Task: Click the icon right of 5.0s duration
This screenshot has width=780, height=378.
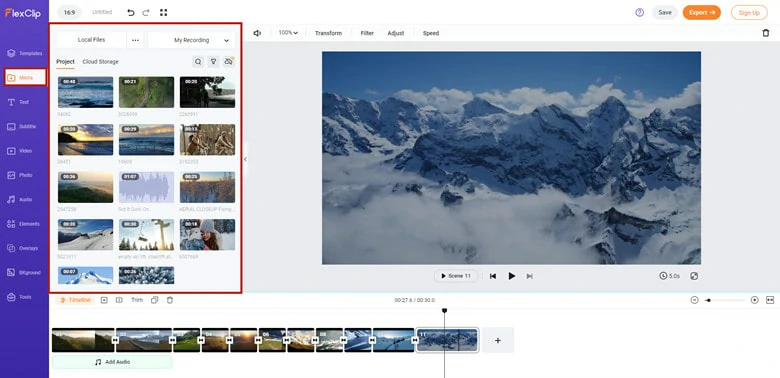Action: pyautogui.click(x=694, y=276)
